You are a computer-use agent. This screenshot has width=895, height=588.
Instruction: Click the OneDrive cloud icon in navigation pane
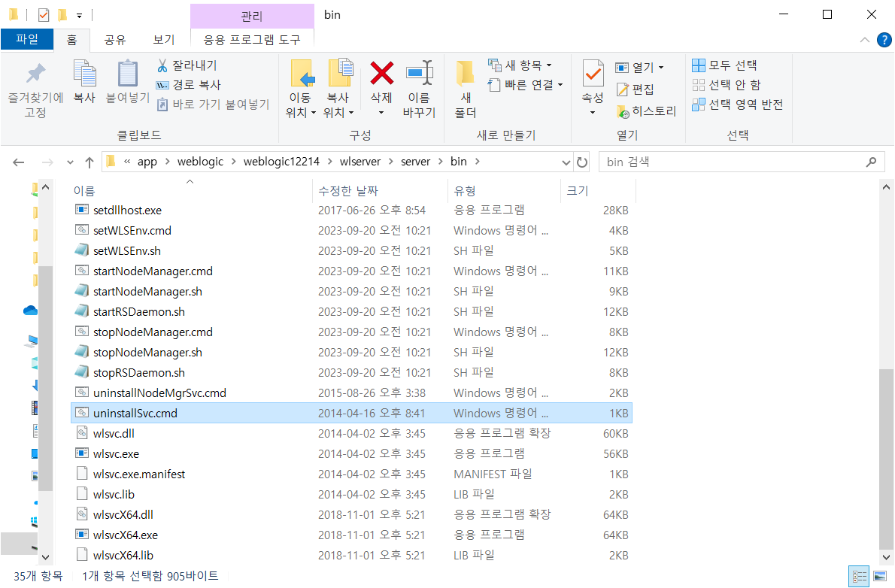[30, 310]
